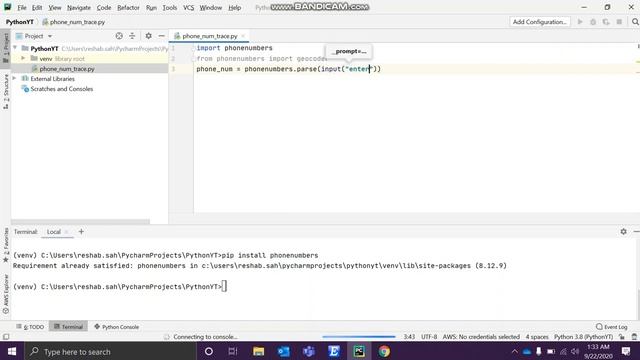
Task: Click the green Run icon in toolbar
Action: (x=580, y=22)
